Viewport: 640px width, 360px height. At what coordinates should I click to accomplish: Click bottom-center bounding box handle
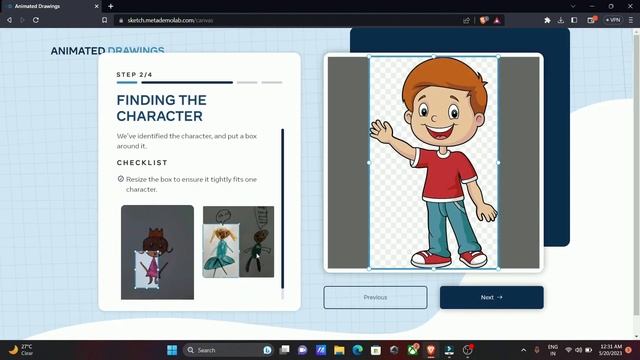click(x=433, y=269)
